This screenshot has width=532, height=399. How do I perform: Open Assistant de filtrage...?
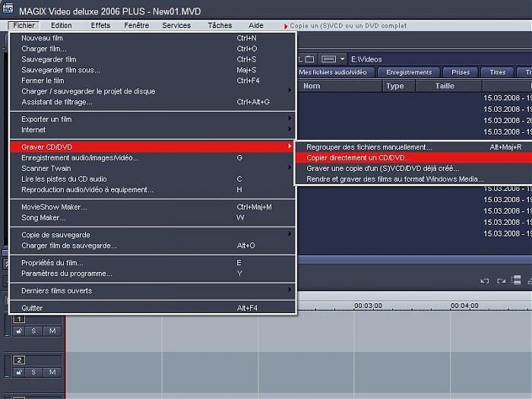(153, 102)
